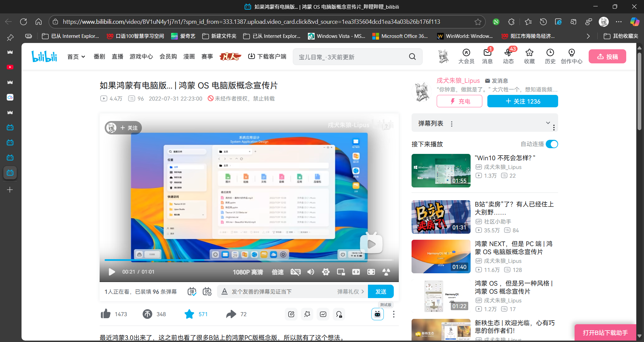Click the bilibili logo
The width and height of the screenshot is (644, 342).
[x=44, y=56]
